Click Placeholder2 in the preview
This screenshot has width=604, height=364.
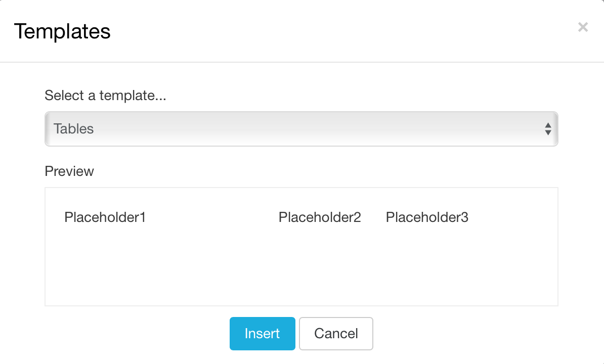coord(319,217)
